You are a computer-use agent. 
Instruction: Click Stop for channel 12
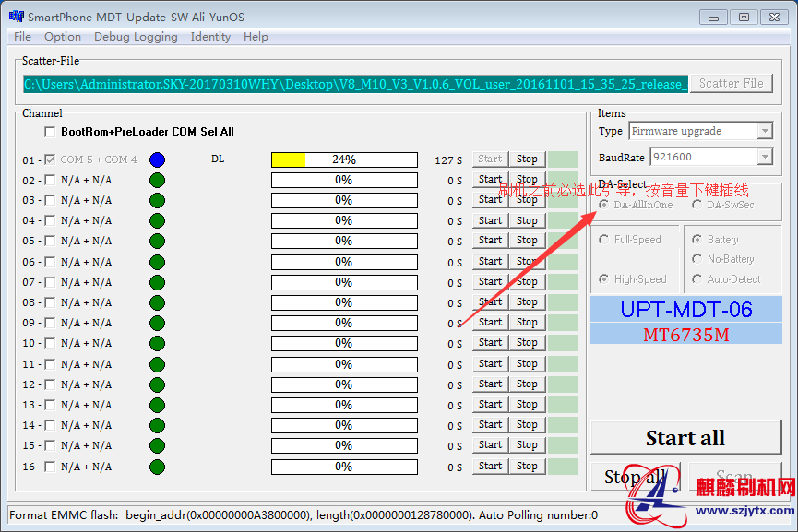pyautogui.click(x=527, y=384)
